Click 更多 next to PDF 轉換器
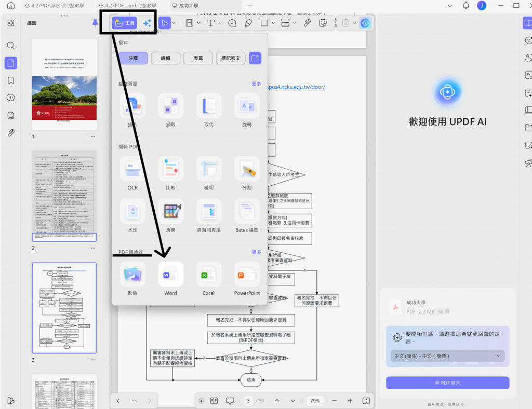The image size is (532, 409). tap(257, 252)
